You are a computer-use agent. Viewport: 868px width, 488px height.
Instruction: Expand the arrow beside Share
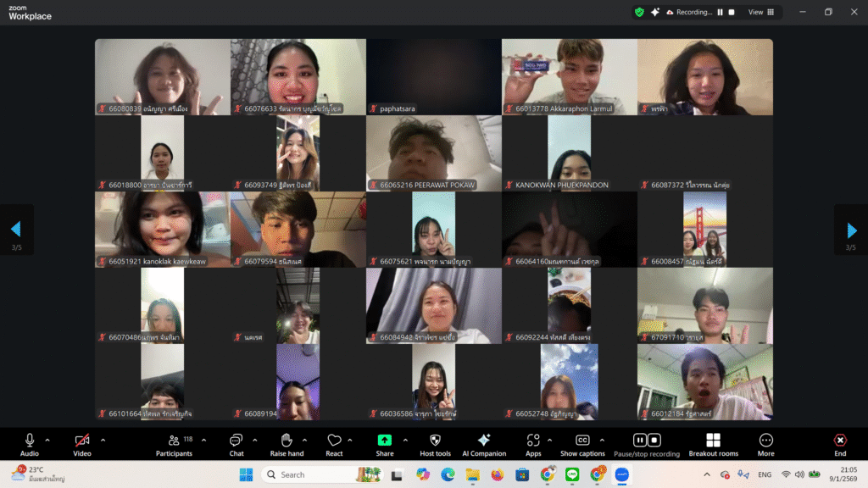pyautogui.click(x=405, y=440)
